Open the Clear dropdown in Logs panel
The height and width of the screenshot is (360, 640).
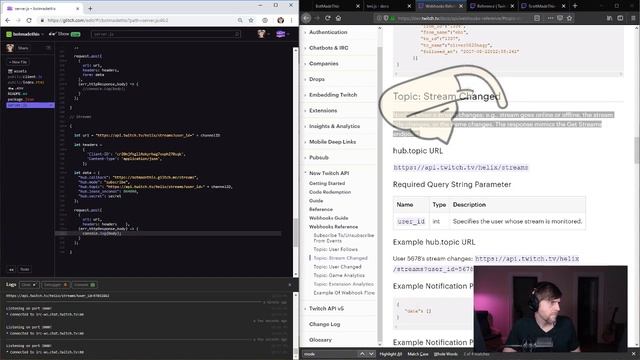point(29,284)
